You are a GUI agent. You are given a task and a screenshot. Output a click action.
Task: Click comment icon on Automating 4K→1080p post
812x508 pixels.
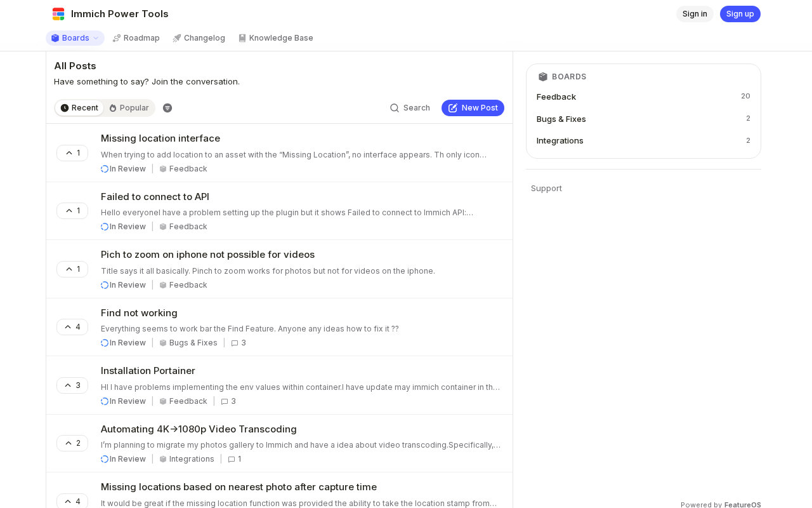point(232,459)
